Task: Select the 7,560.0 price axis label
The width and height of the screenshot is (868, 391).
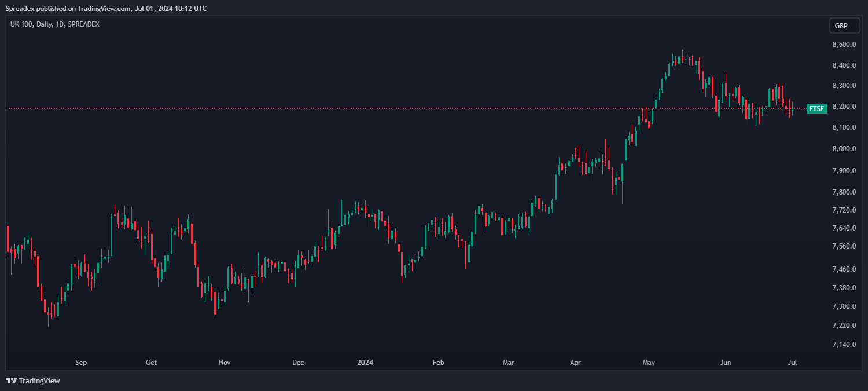Action: tap(845, 246)
